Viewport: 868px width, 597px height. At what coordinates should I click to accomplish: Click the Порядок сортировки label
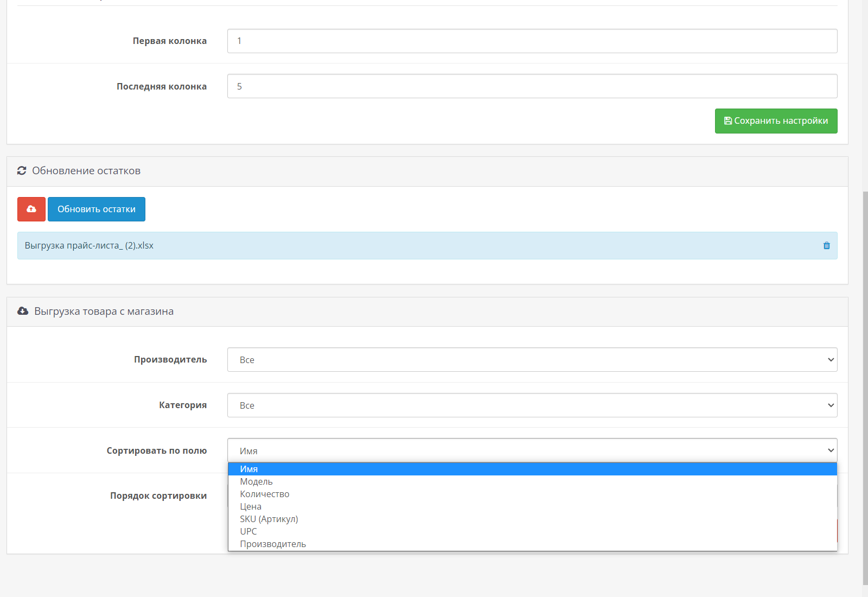(158, 496)
